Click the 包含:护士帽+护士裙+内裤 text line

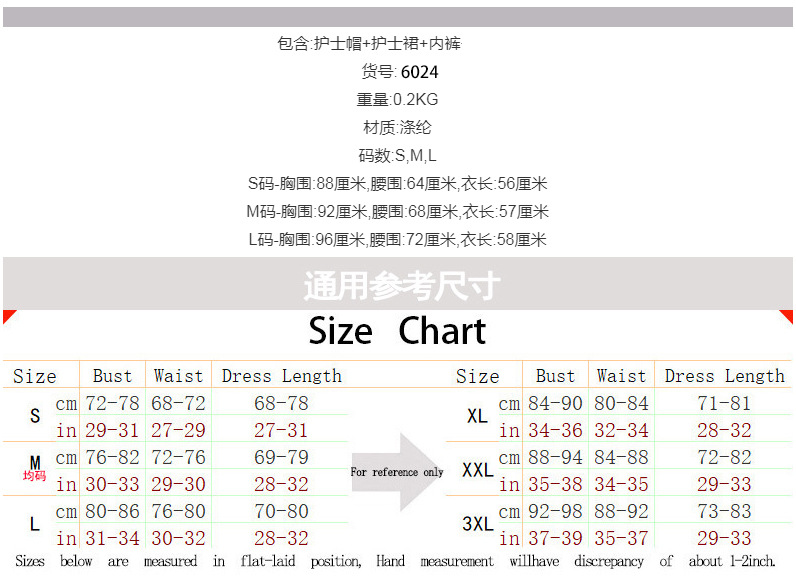[x=369, y=44]
